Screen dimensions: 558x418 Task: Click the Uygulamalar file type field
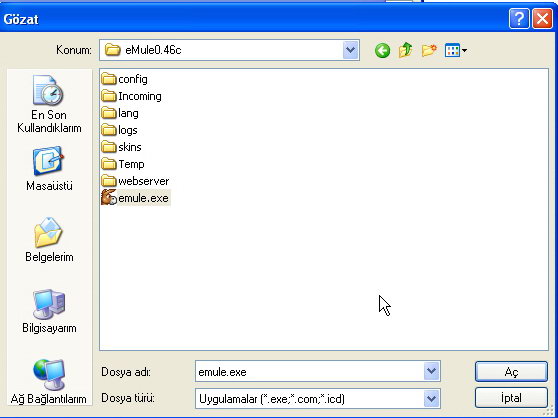point(310,398)
